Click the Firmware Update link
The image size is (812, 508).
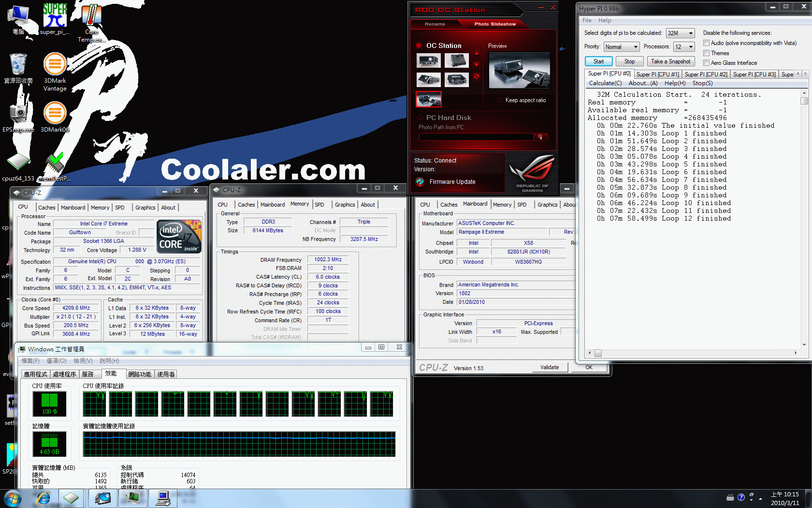click(452, 181)
